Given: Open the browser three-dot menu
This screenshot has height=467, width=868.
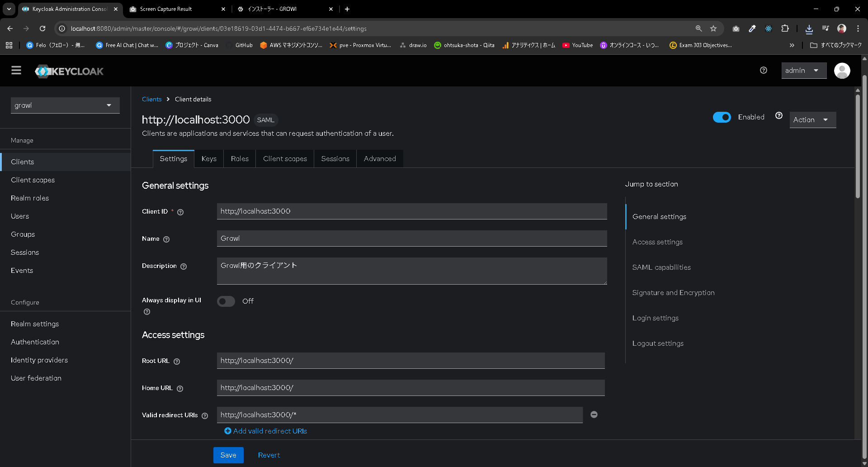Looking at the screenshot, I should 858,29.
